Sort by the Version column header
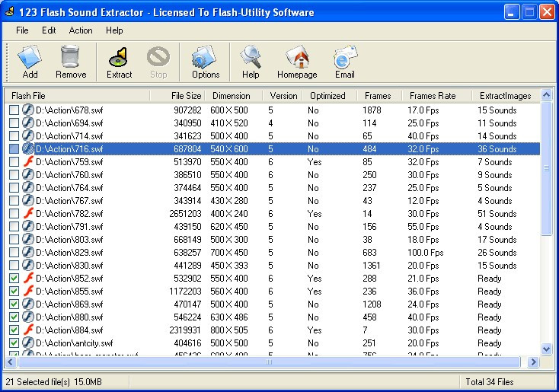 coord(283,95)
